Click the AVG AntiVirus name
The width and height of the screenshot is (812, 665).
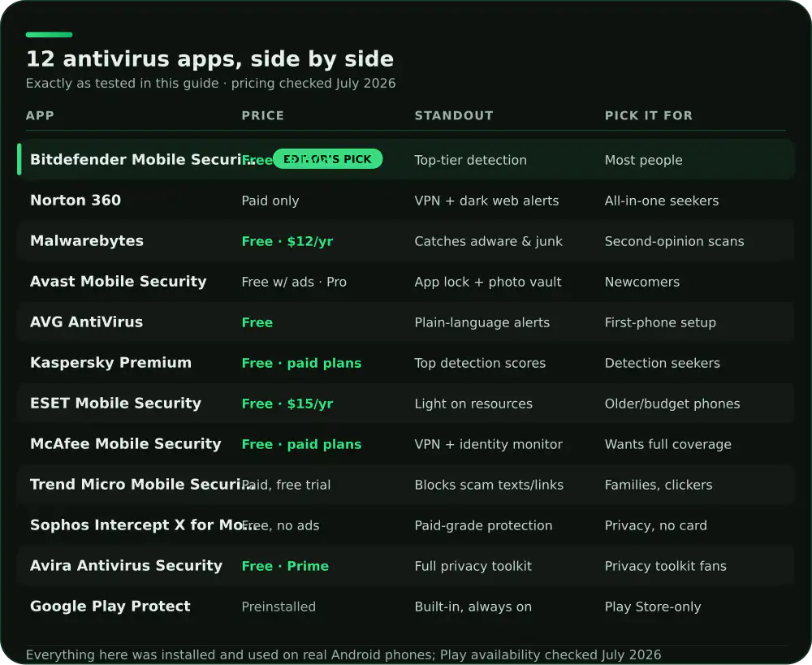[x=87, y=322]
